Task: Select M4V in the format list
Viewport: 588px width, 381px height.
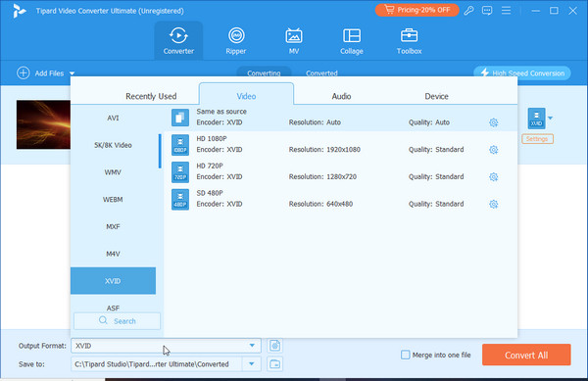Action: tap(113, 254)
